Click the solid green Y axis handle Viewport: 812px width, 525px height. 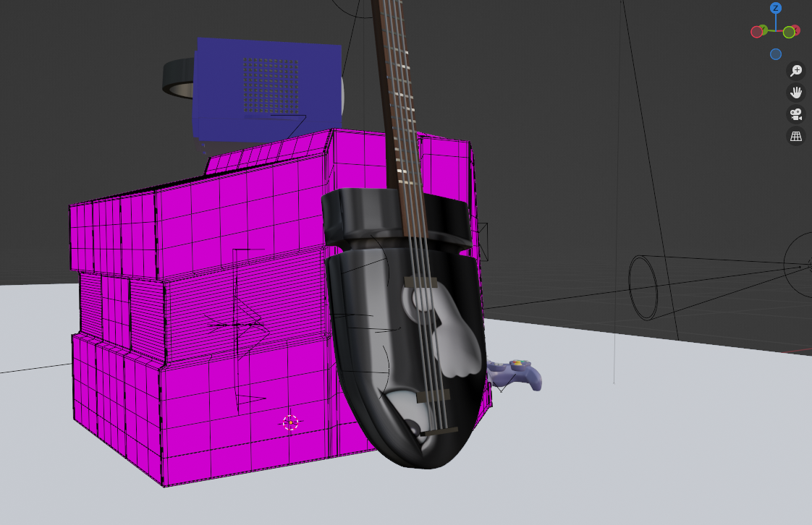tap(764, 30)
